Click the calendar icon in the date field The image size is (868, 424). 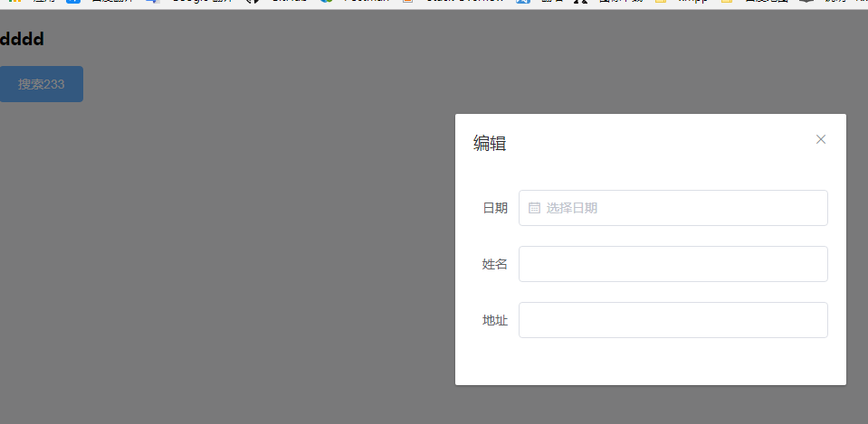click(x=534, y=208)
